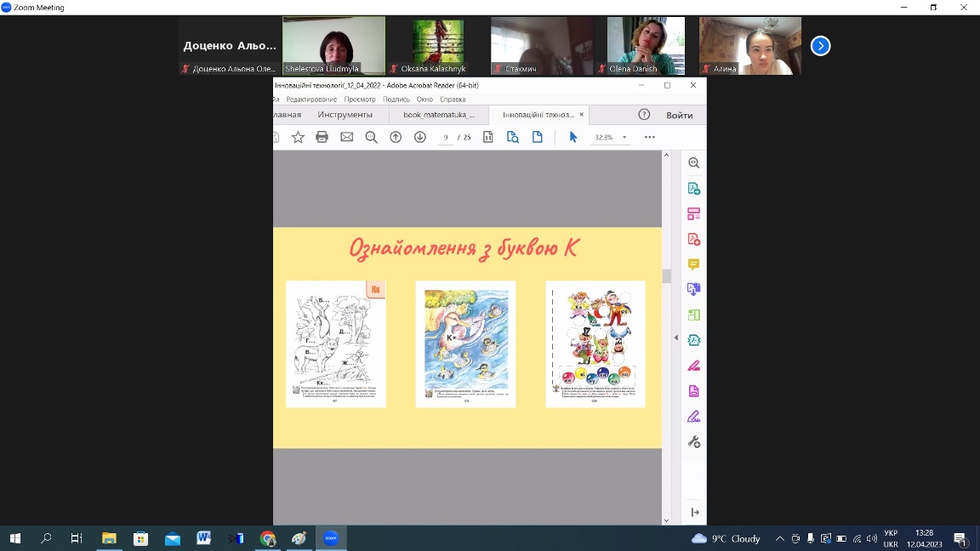
Task: Open the Help question mark icon
Action: [644, 115]
